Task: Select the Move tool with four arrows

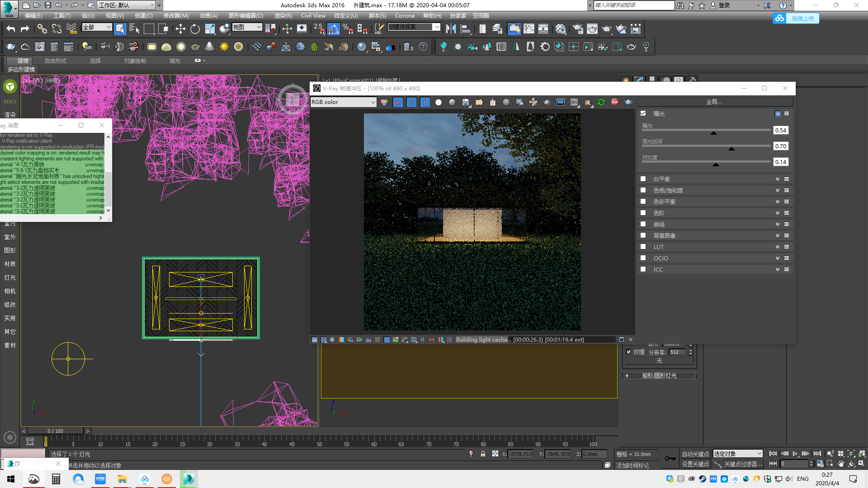Action: 180,29
